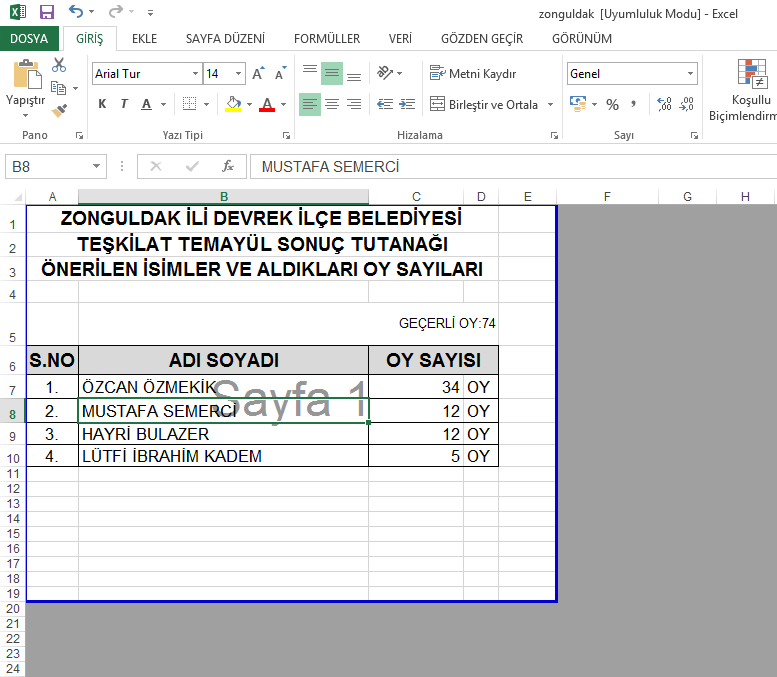Click in the formula bar text MUSTAFA SEMERCİ
Image resolution: width=777 pixels, height=677 pixels.
[x=331, y=167]
